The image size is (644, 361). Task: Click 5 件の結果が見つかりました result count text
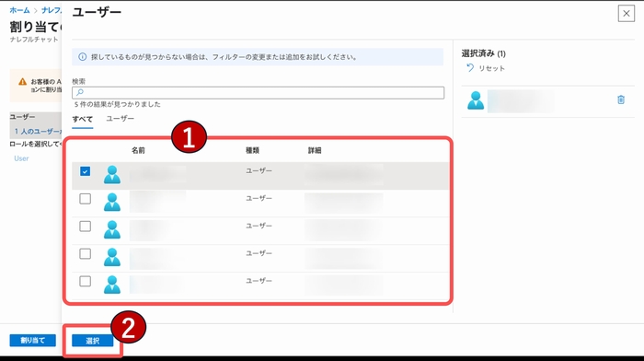(118, 104)
